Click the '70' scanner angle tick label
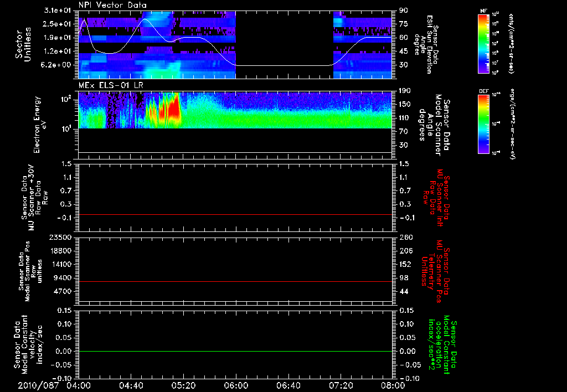Screen dimensions: 567x392 tap(404, 132)
